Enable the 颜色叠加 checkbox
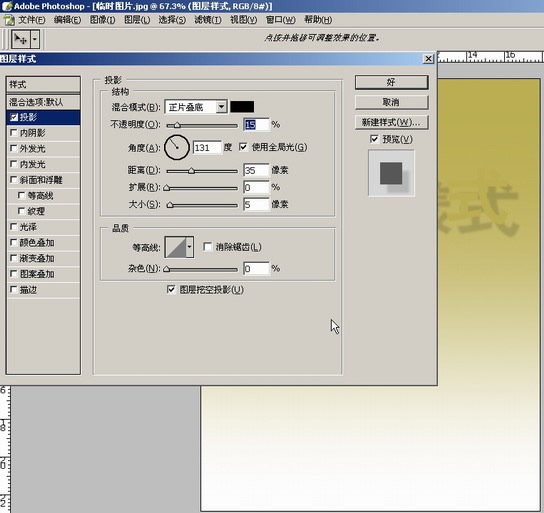544x513 pixels. tap(14, 242)
